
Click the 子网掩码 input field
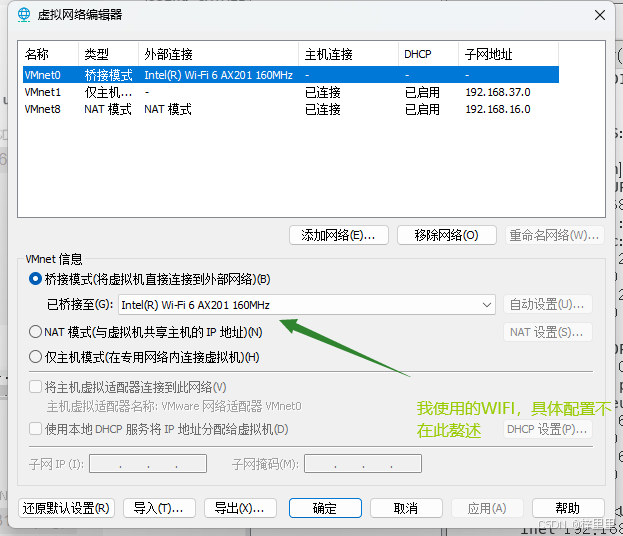(363, 464)
